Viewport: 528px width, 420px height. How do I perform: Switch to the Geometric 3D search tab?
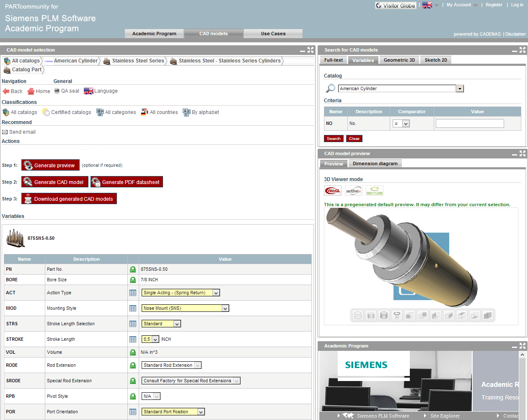[x=399, y=60]
